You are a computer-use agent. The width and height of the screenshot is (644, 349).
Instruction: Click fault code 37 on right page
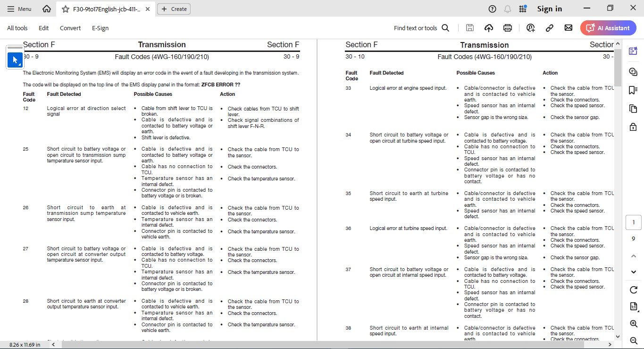[x=348, y=270]
